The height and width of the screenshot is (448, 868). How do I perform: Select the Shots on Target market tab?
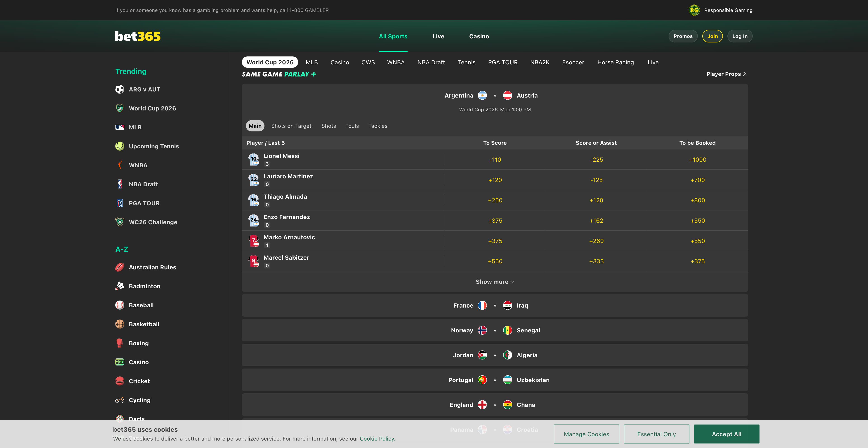click(291, 126)
